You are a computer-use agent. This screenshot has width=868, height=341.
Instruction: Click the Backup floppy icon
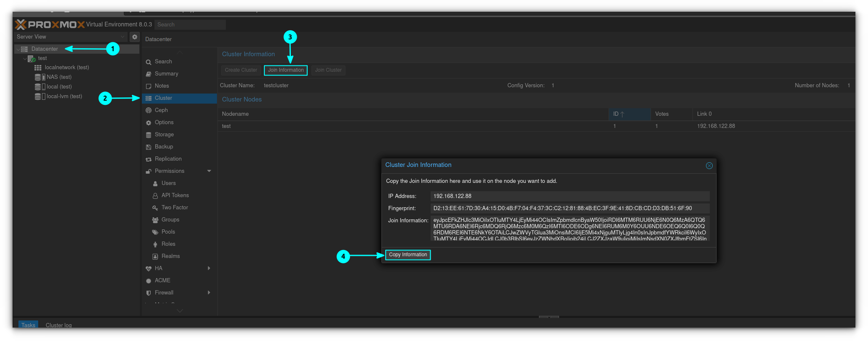point(149,147)
